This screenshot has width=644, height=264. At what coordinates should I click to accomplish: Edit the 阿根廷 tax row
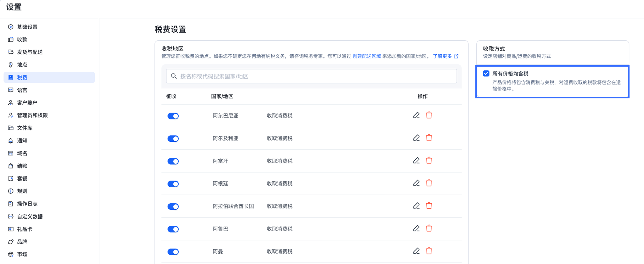point(416,183)
